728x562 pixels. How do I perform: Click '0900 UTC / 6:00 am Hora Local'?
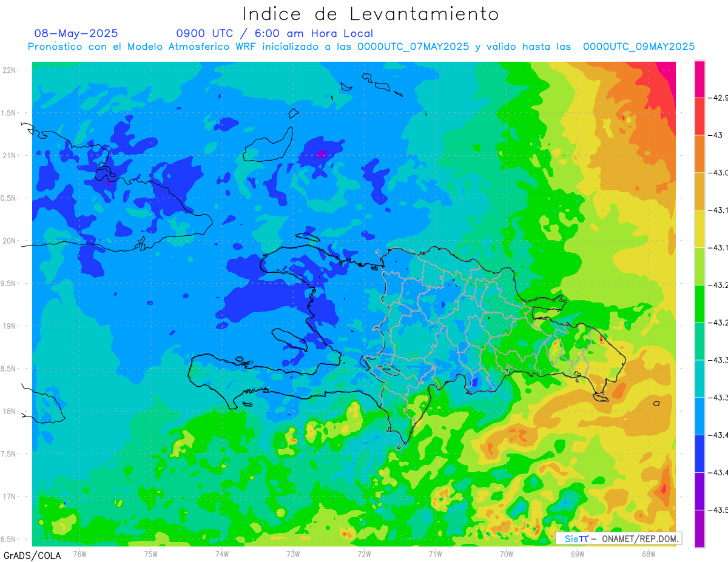coord(274,33)
